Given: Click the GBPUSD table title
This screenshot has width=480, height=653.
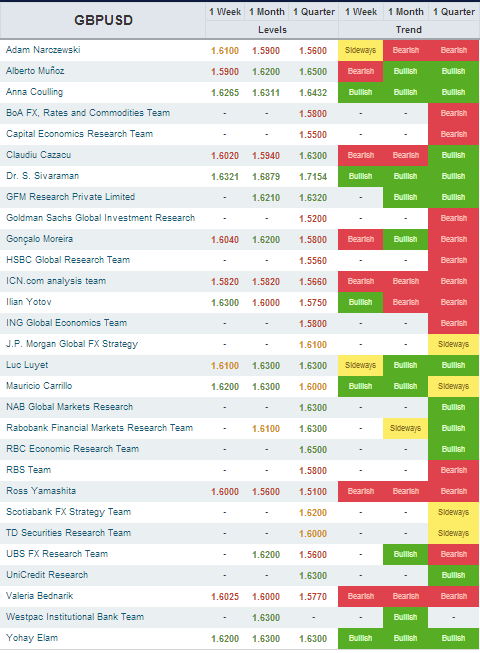Looking at the screenshot, I should (103, 20).
